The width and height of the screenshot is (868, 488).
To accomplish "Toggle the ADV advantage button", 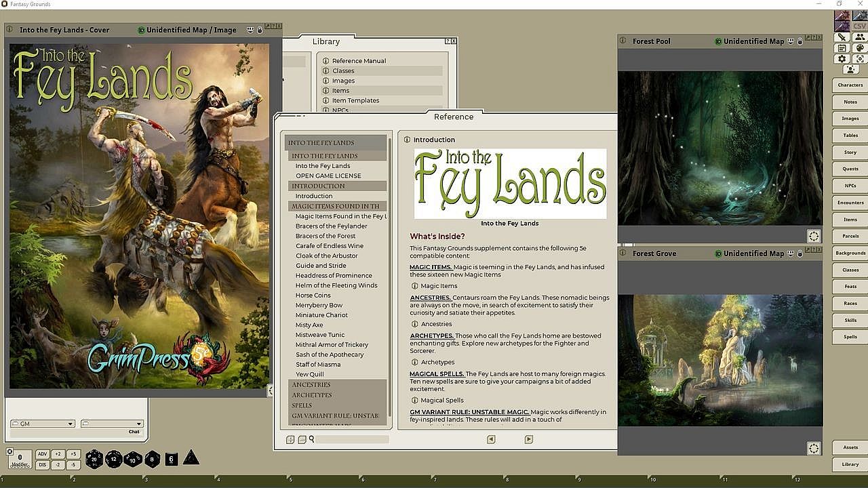I will (42, 454).
